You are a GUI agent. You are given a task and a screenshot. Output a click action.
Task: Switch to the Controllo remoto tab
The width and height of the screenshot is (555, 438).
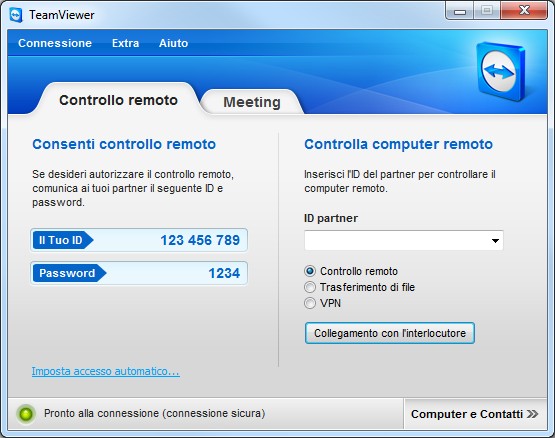point(118,100)
